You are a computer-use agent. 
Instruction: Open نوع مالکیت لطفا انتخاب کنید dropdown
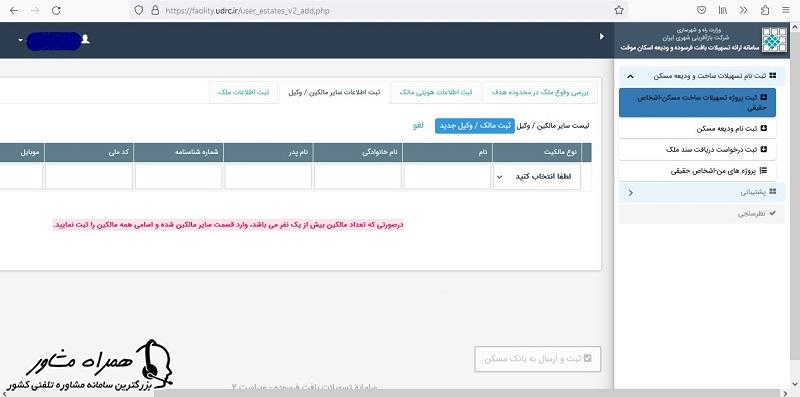point(537,177)
